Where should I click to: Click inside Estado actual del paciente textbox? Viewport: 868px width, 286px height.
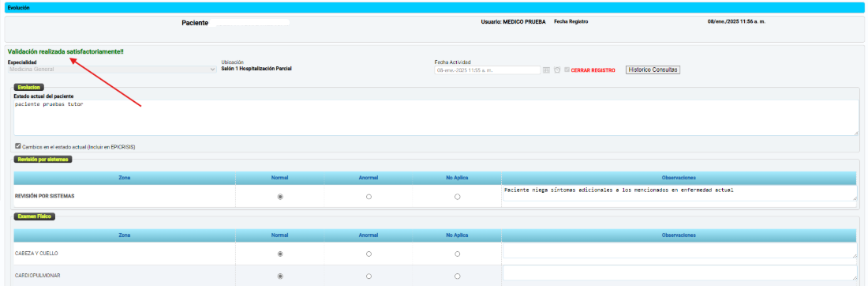tap(436, 118)
